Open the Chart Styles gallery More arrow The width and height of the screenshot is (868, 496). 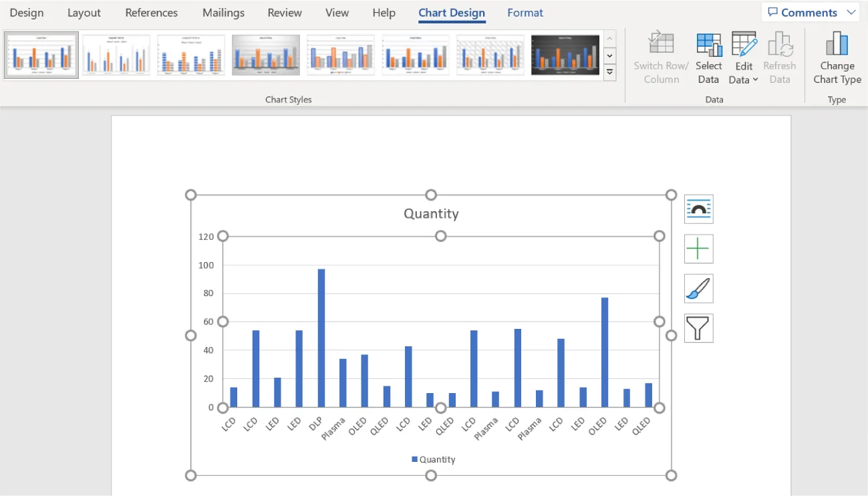609,72
